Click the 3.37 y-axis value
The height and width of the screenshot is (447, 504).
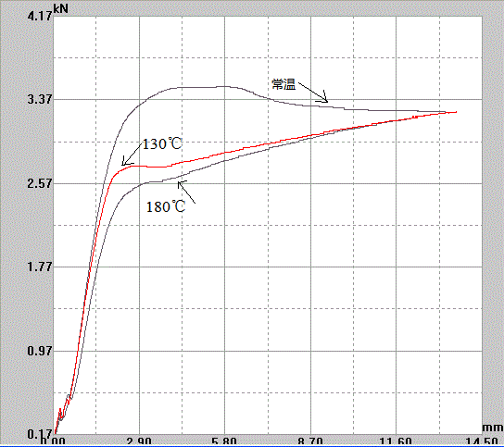pyautogui.click(x=40, y=99)
